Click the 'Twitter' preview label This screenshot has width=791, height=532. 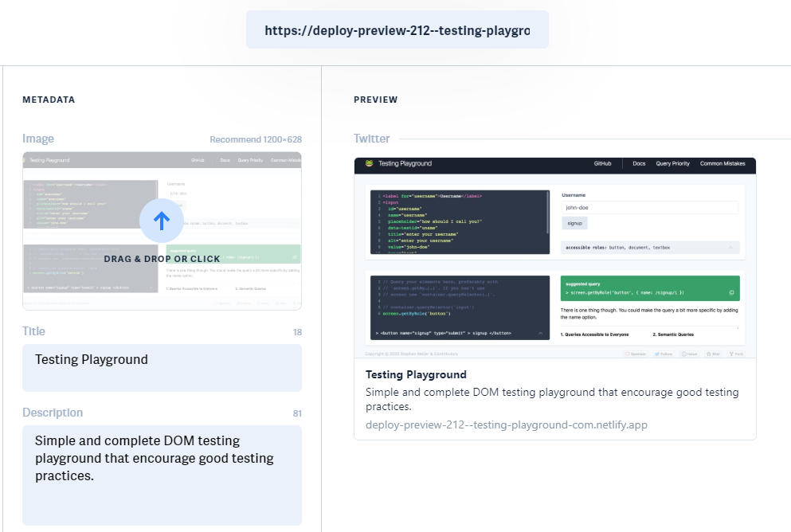371,138
